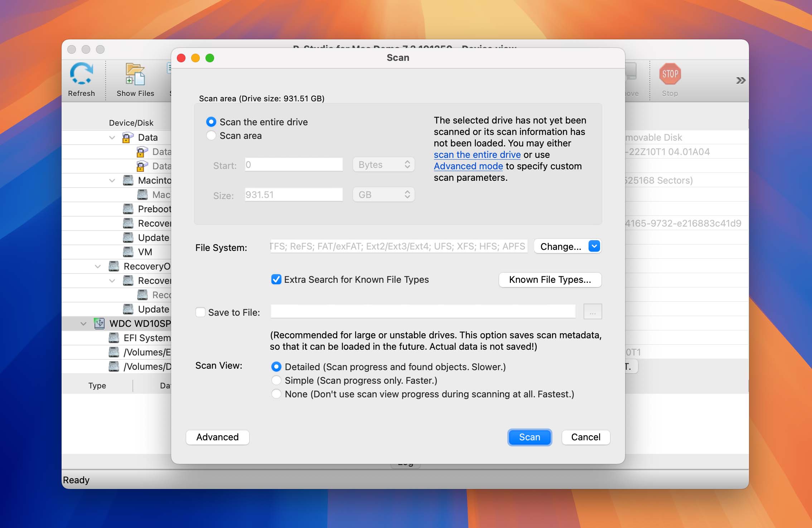
Task: Click the WDC WD10SP drive icon
Action: pyautogui.click(x=98, y=323)
